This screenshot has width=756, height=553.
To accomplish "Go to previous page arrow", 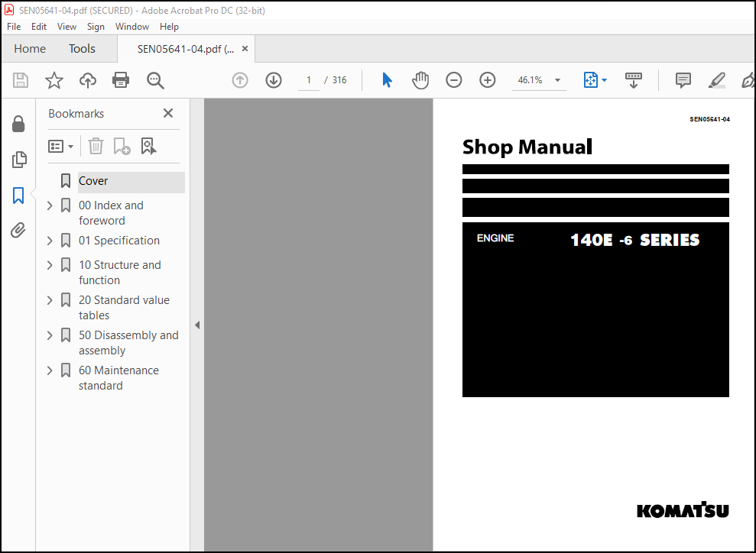I will point(239,80).
